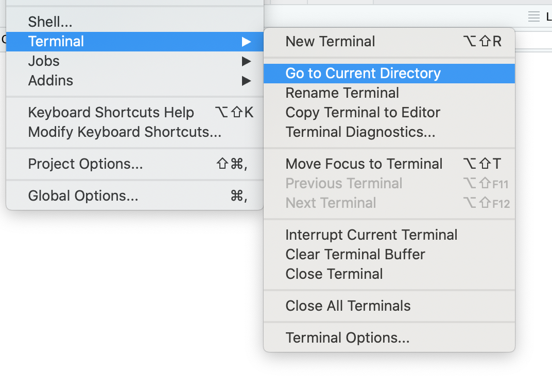552x392 pixels.
Task: Click Rename Terminal
Action: [342, 93]
